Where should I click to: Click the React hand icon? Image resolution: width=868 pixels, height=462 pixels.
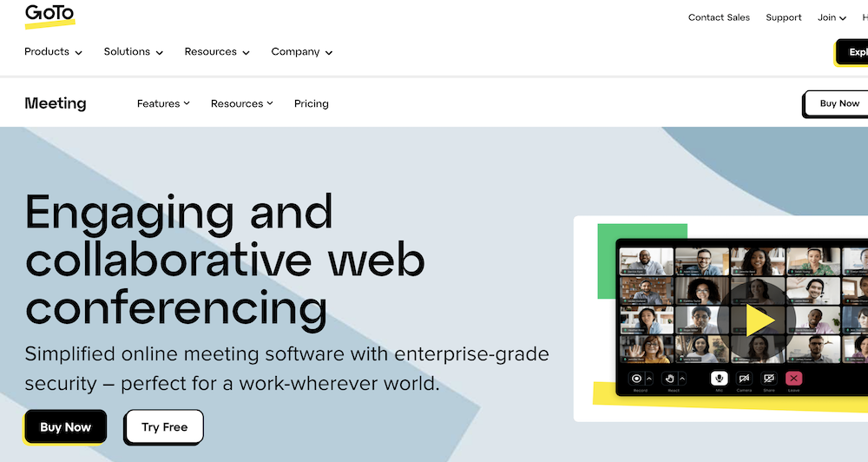(x=668, y=379)
